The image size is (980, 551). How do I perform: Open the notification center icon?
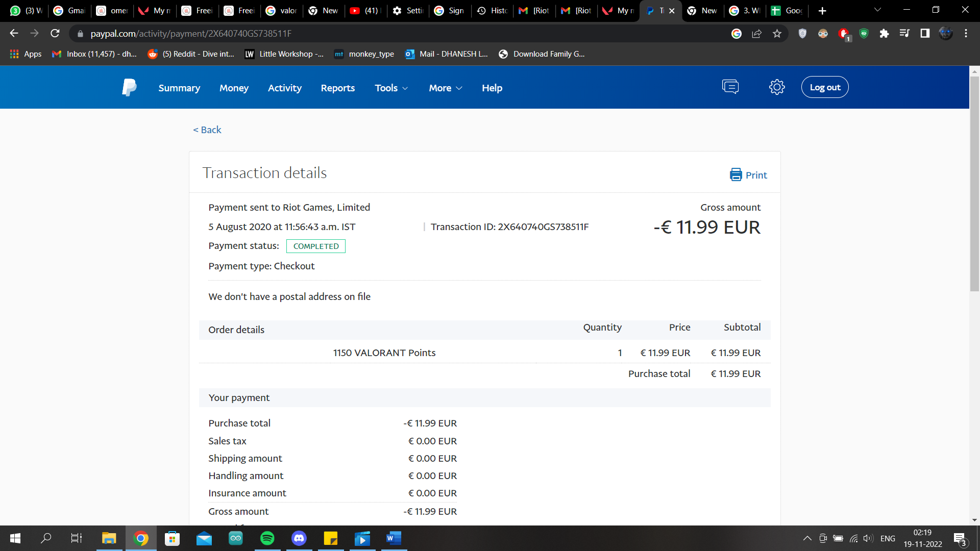click(960, 538)
